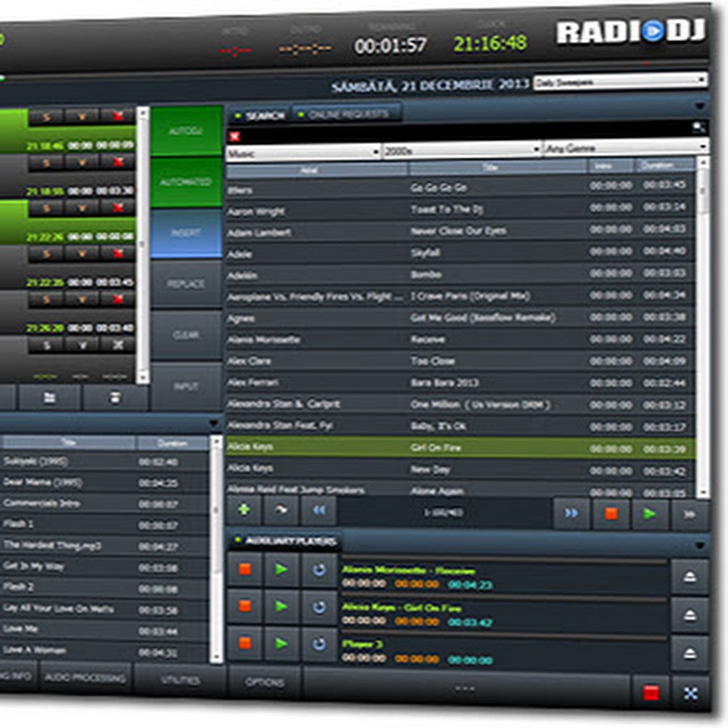Sort search results by the Intro column
The image size is (728, 728).
[611, 166]
